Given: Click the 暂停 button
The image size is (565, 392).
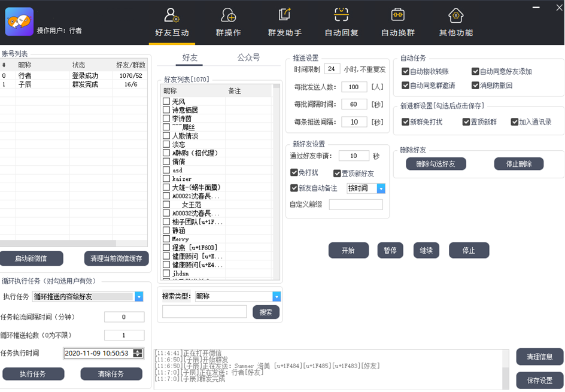Looking at the screenshot, I should (x=390, y=250).
